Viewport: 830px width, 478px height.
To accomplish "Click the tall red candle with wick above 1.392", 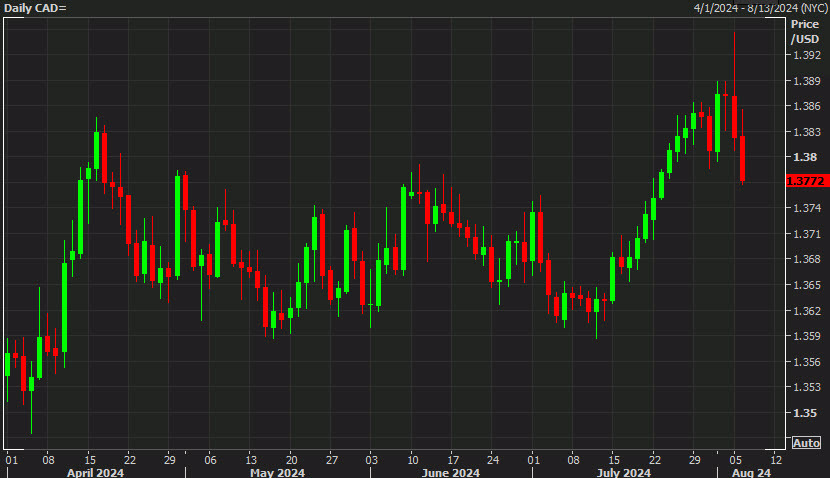I will 734,116.
